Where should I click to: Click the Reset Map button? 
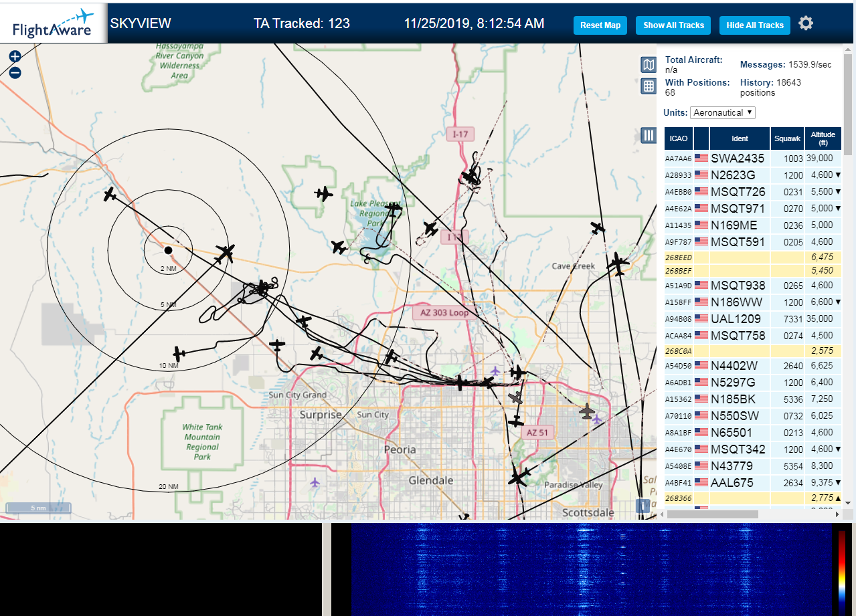pyautogui.click(x=600, y=25)
